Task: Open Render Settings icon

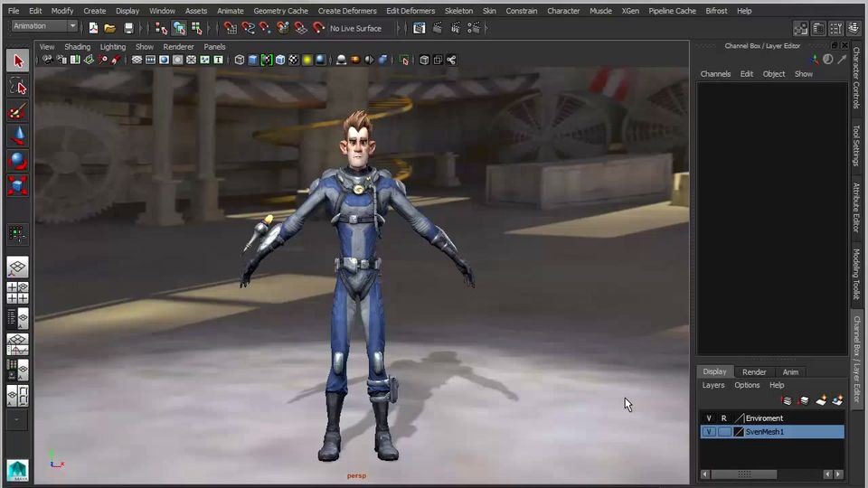Action: pos(474,28)
